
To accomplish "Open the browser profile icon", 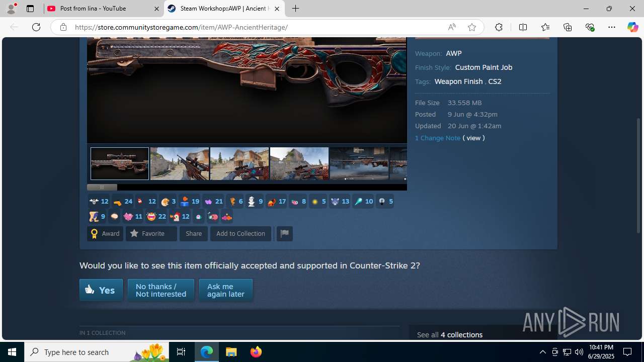I will (x=11, y=9).
